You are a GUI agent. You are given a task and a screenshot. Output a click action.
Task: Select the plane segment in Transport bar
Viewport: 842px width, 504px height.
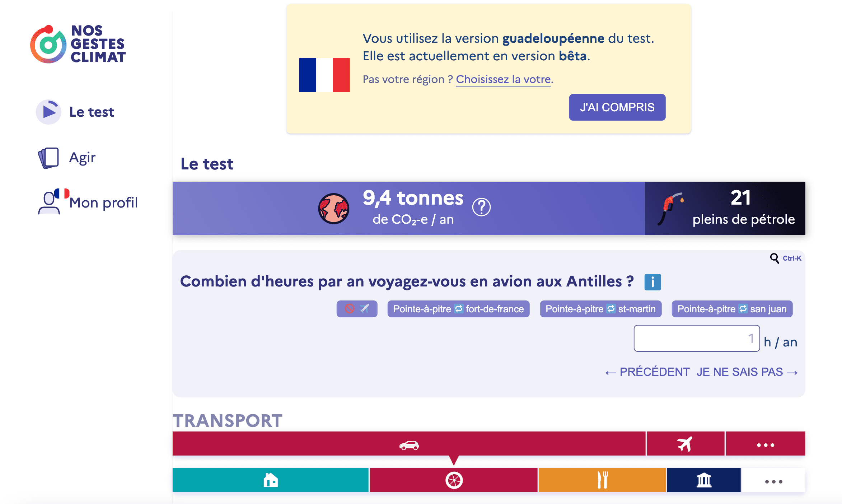coord(686,444)
